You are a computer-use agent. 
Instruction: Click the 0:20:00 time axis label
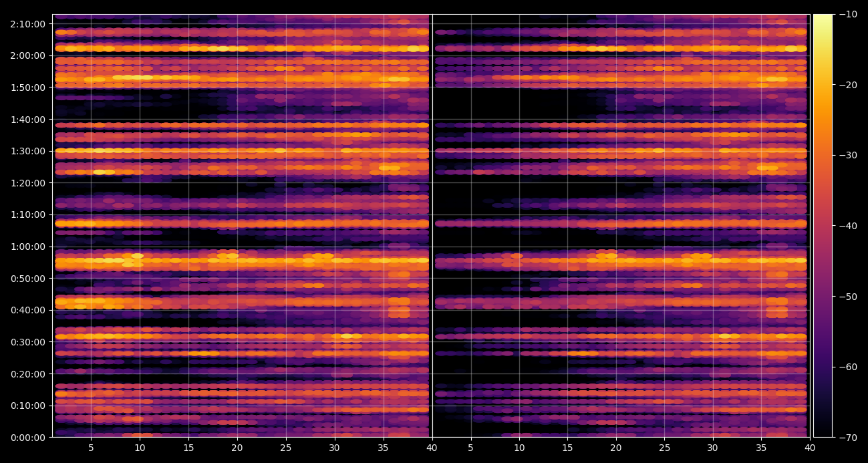[x=28, y=373]
